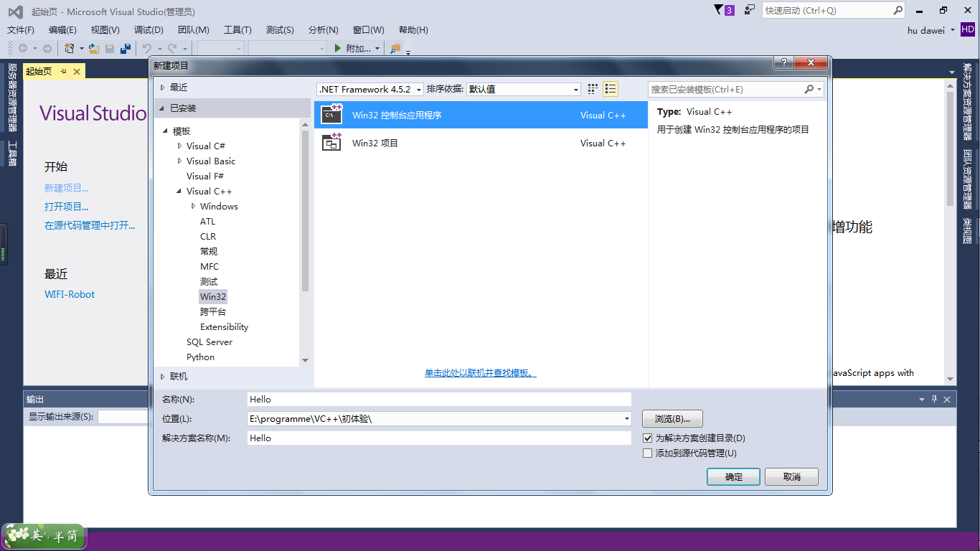Click the Quick Launch magnifier icon
The height and width of the screenshot is (551, 980).
(x=897, y=10)
